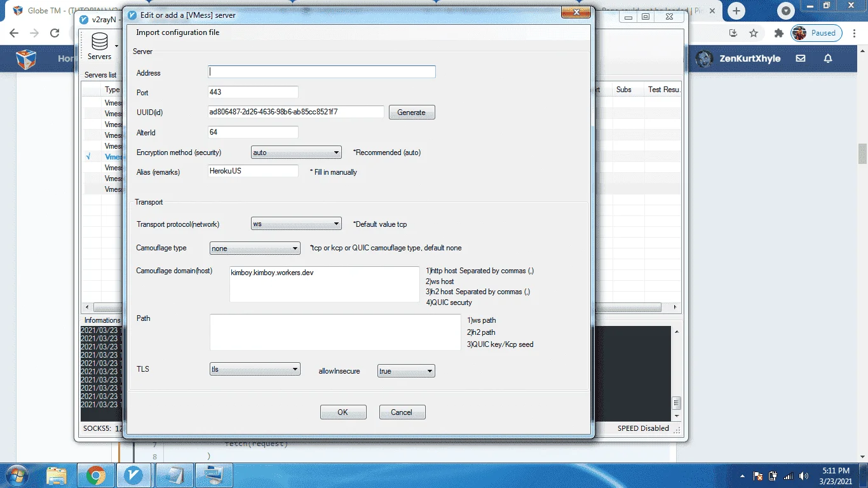Click the SOCKS5 status bar entry
This screenshot has height=488, width=868.
[x=102, y=428]
